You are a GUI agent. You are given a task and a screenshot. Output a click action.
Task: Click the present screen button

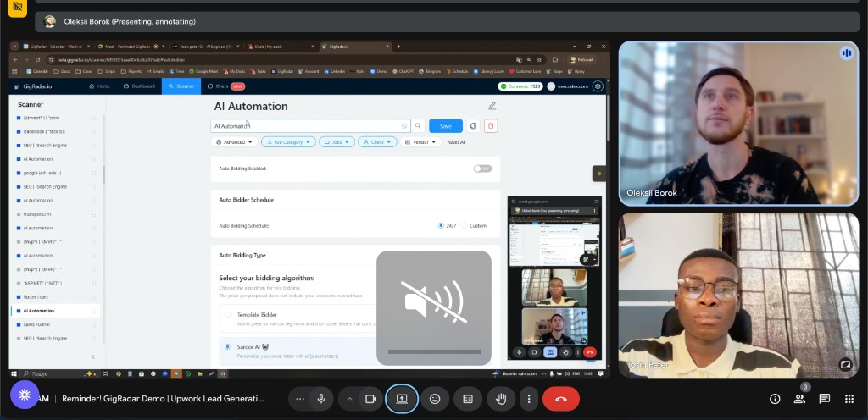402,399
